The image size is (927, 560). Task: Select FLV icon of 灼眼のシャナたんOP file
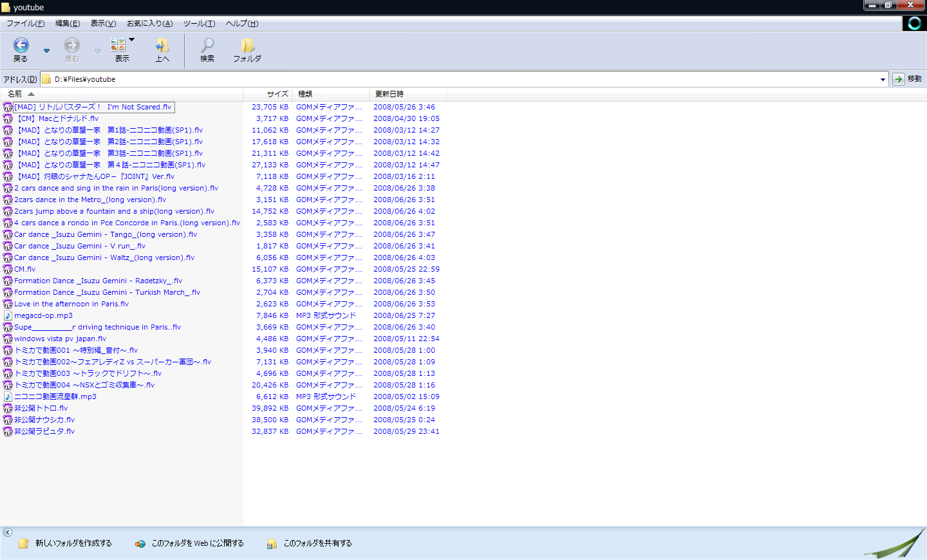(x=8, y=176)
